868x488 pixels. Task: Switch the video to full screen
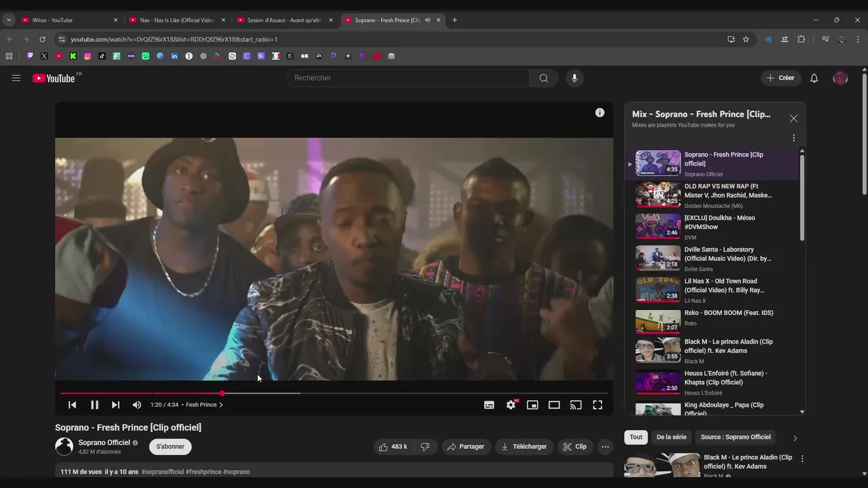597,405
